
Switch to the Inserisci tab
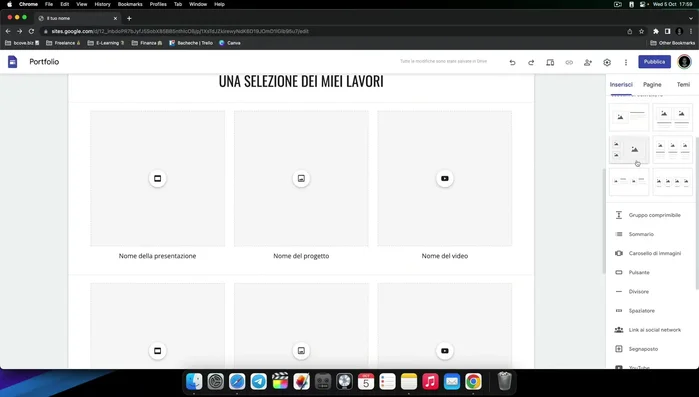pyautogui.click(x=621, y=85)
